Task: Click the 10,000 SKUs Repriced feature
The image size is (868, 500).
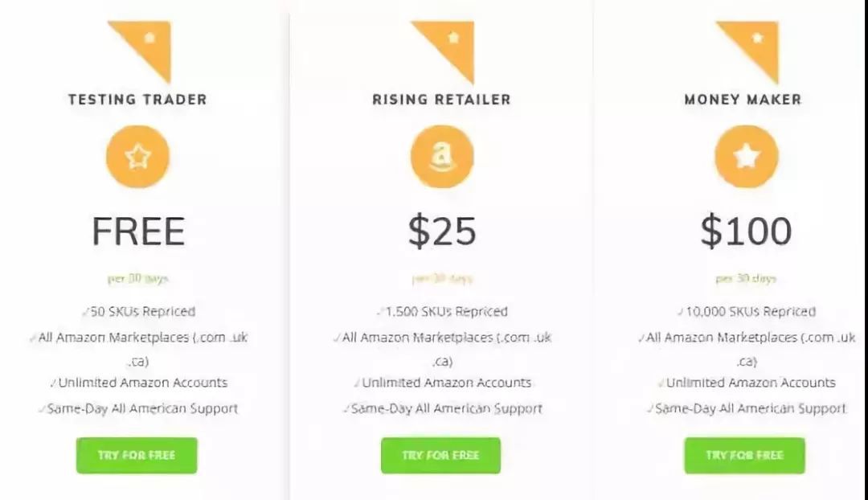Action: (x=746, y=311)
